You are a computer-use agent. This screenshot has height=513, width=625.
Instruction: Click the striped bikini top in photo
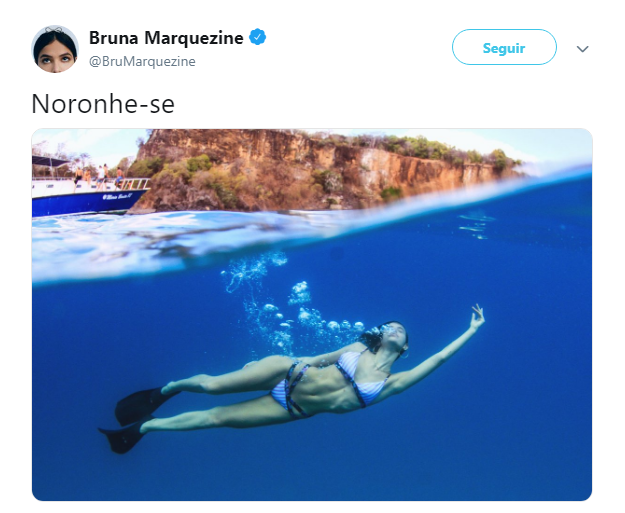pos(362,377)
